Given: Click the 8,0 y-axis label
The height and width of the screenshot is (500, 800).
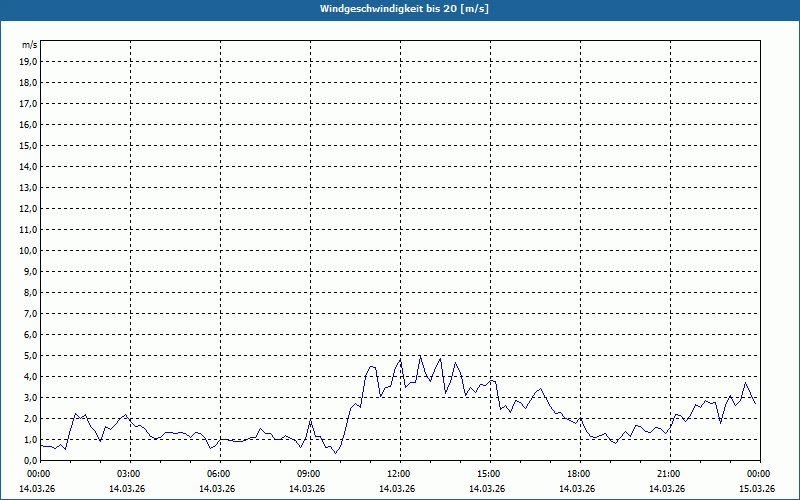Looking at the screenshot, I should (31, 292).
